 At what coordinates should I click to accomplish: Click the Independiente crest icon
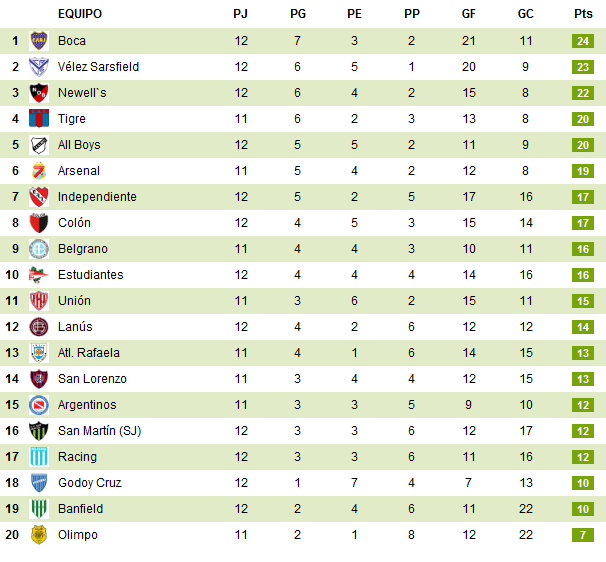[x=40, y=197]
